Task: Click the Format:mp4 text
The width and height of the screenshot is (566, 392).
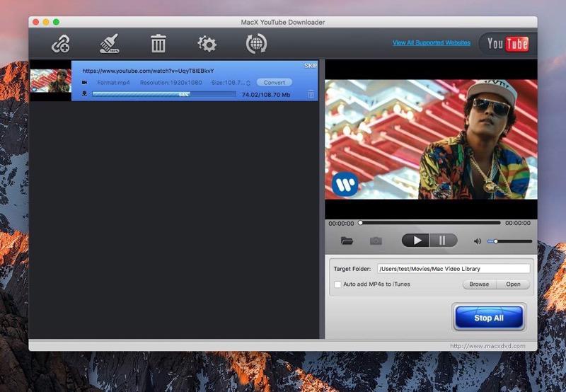Action: (113, 83)
